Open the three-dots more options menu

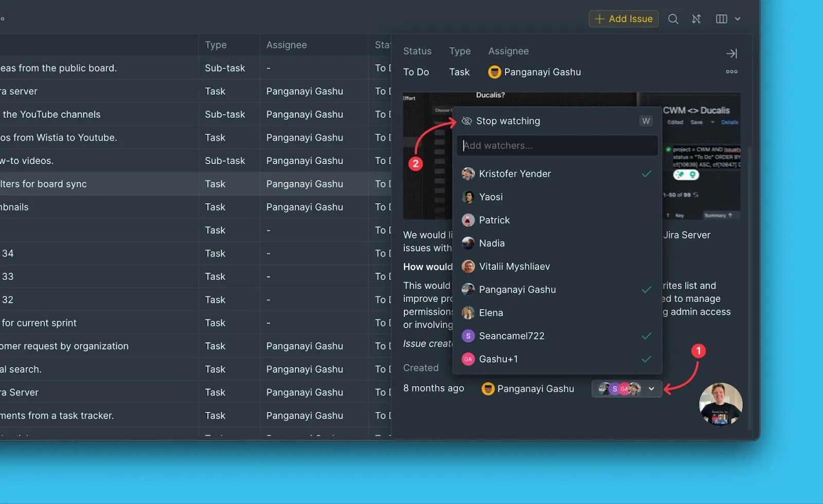[731, 72]
